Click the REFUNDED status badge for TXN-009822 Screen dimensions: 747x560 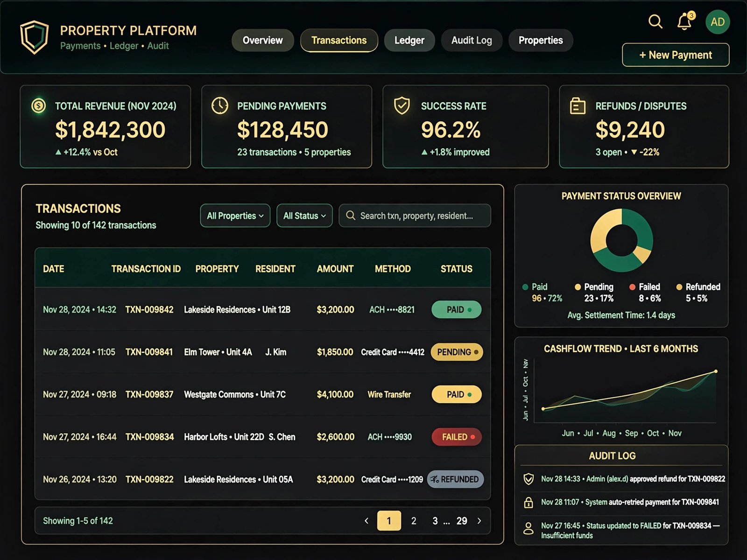pos(456,479)
